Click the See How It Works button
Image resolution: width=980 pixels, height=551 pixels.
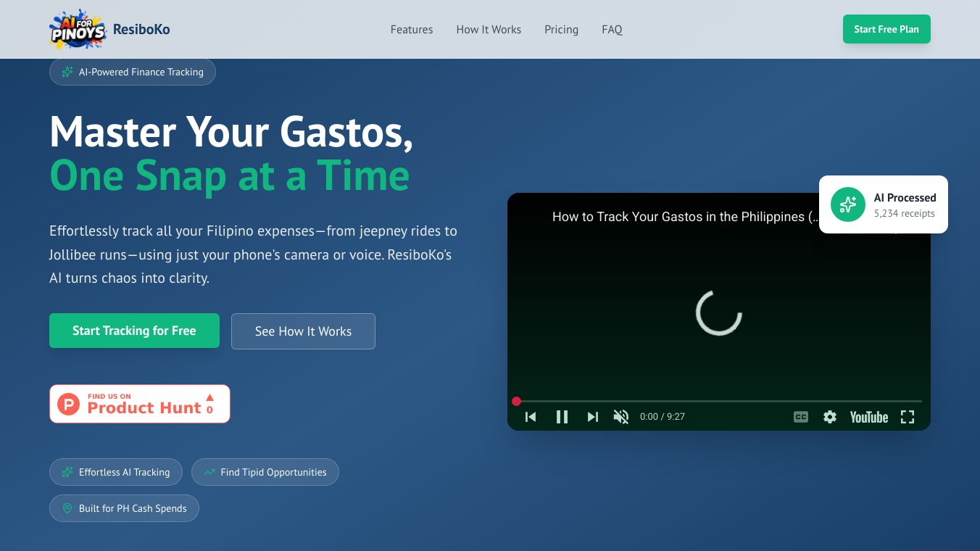pyautogui.click(x=303, y=331)
